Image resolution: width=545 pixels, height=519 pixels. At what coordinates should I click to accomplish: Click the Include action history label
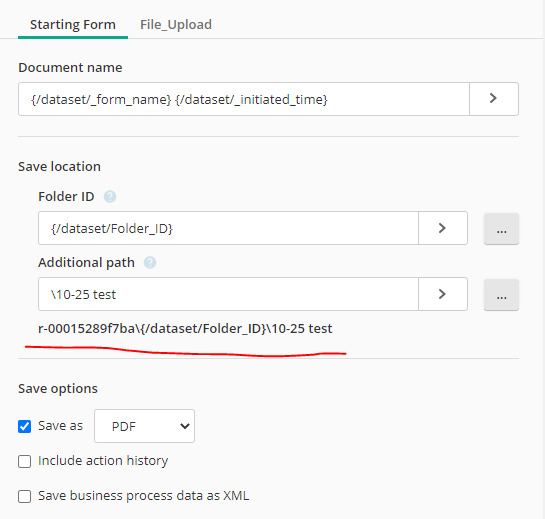[103, 461]
